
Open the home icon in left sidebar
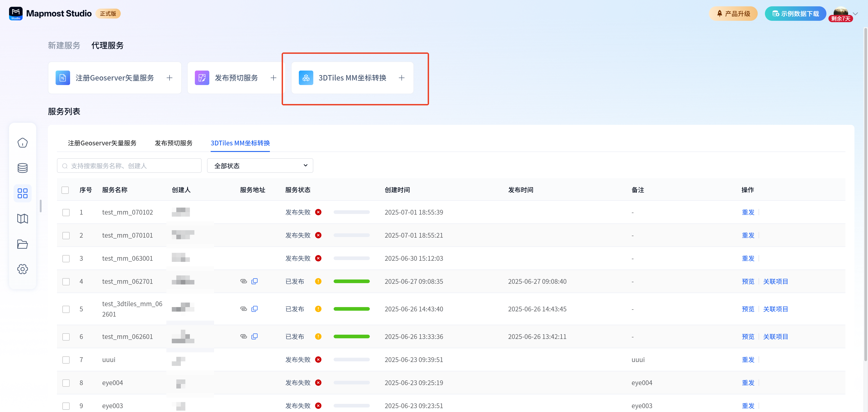[22, 143]
